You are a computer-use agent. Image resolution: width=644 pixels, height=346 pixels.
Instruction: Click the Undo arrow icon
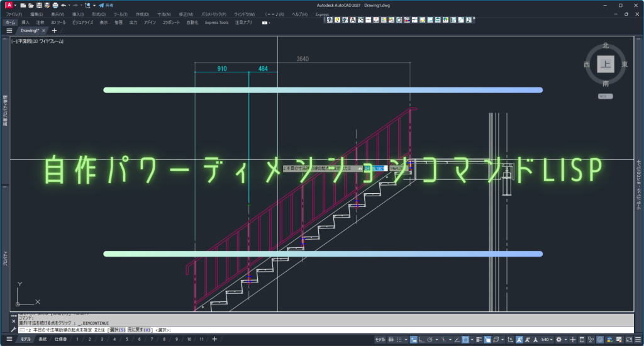pyautogui.click(x=64, y=5)
